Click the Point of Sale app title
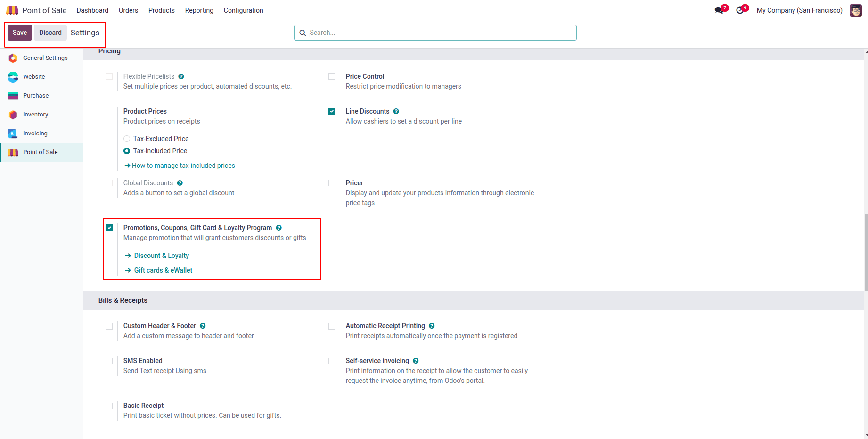 (x=44, y=10)
